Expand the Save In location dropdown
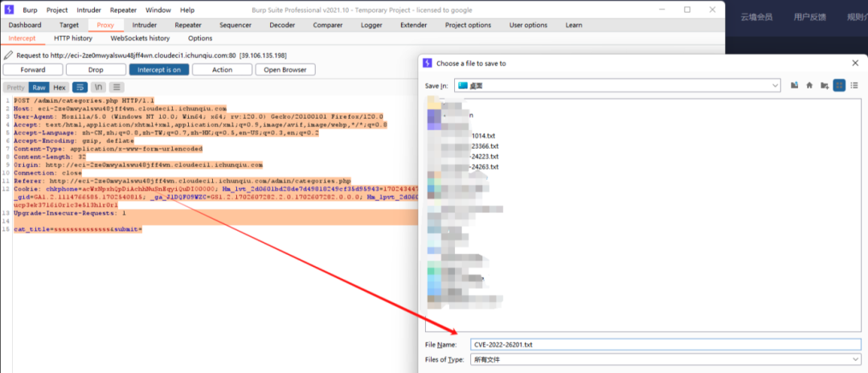The height and width of the screenshot is (373, 868). [775, 85]
